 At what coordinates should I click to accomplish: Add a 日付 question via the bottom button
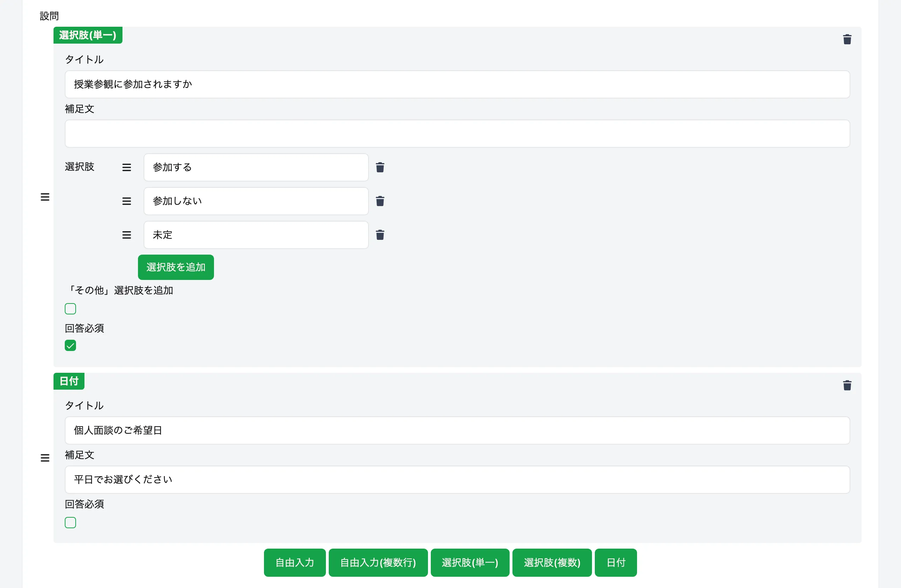616,563
